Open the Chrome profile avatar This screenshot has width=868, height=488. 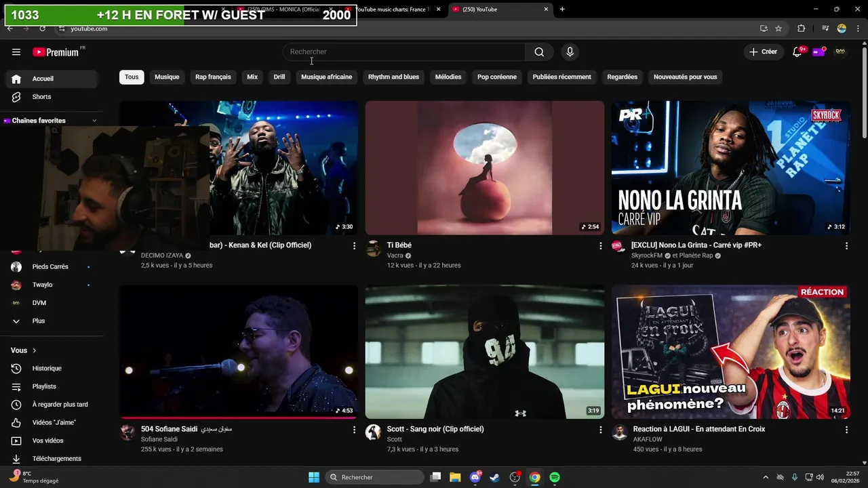coord(842,28)
